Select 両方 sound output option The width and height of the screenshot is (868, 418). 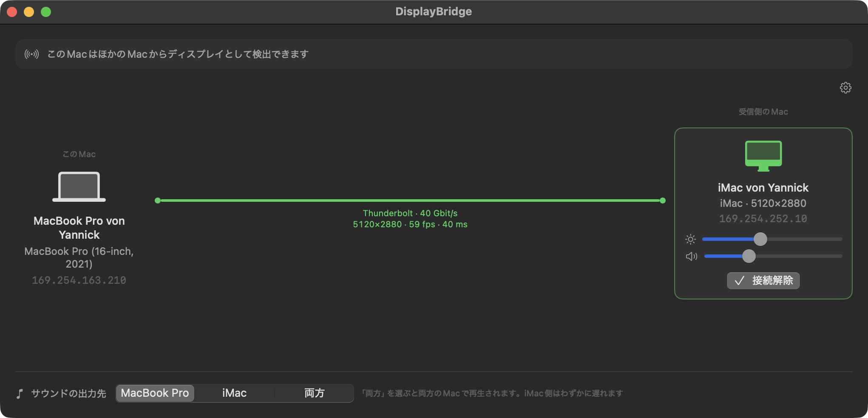pyautogui.click(x=314, y=393)
